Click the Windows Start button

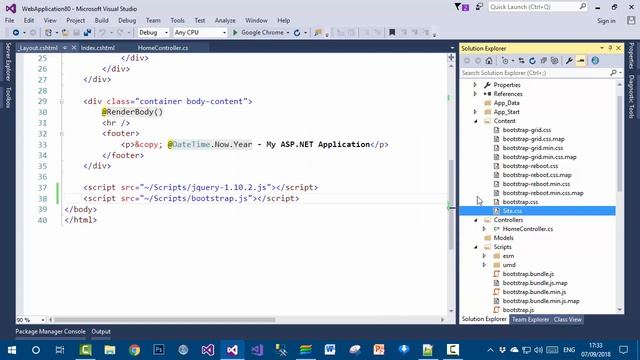(11, 350)
